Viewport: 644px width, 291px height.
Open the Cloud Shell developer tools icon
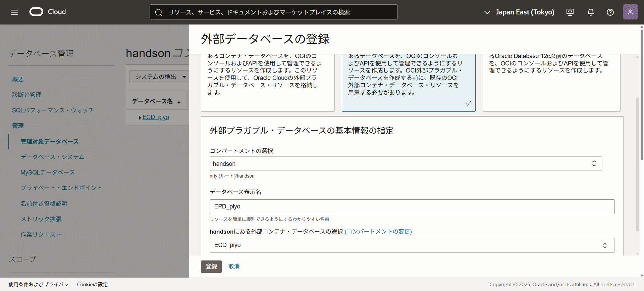click(x=570, y=12)
